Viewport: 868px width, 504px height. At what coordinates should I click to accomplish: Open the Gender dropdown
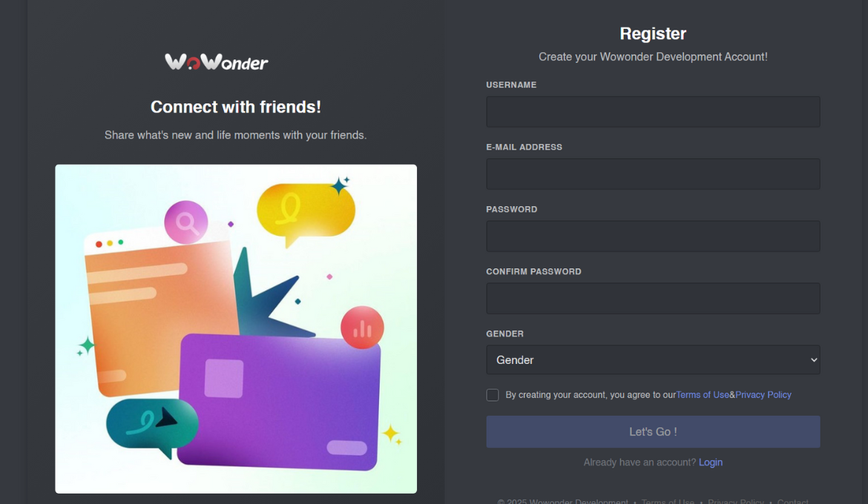(x=653, y=360)
